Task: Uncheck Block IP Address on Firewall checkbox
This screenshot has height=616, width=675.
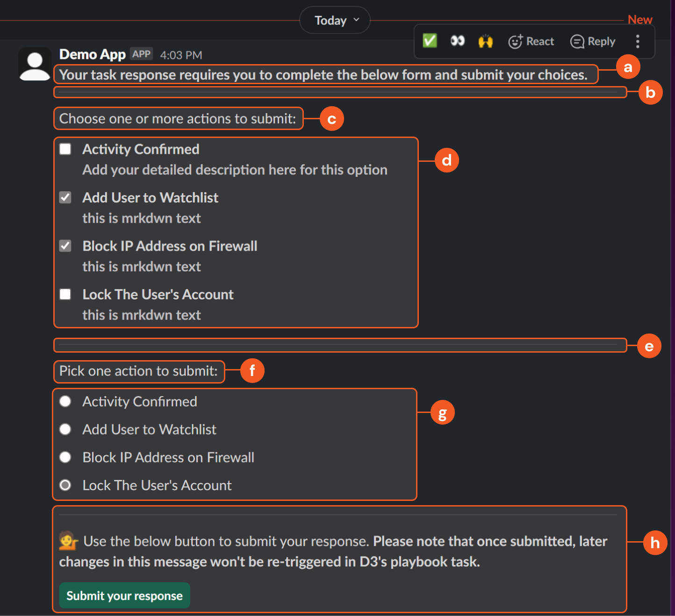Action: point(65,246)
